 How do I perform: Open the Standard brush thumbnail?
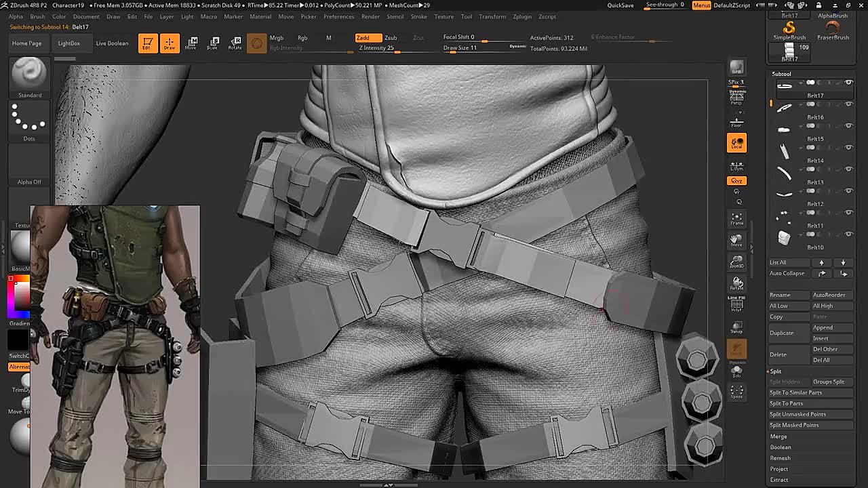pos(29,78)
